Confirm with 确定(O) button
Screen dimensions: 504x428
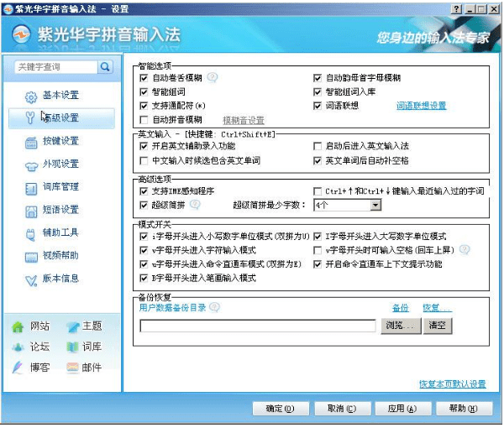(x=281, y=409)
